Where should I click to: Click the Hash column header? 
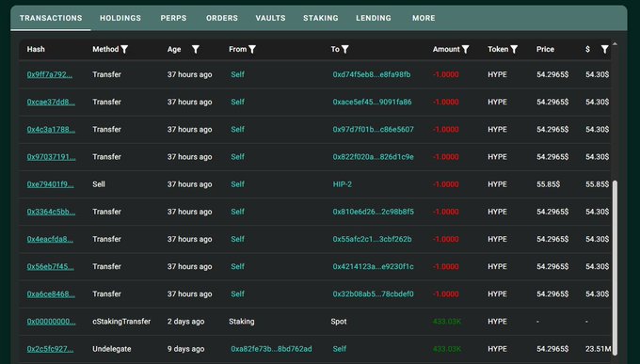(x=36, y=49)
